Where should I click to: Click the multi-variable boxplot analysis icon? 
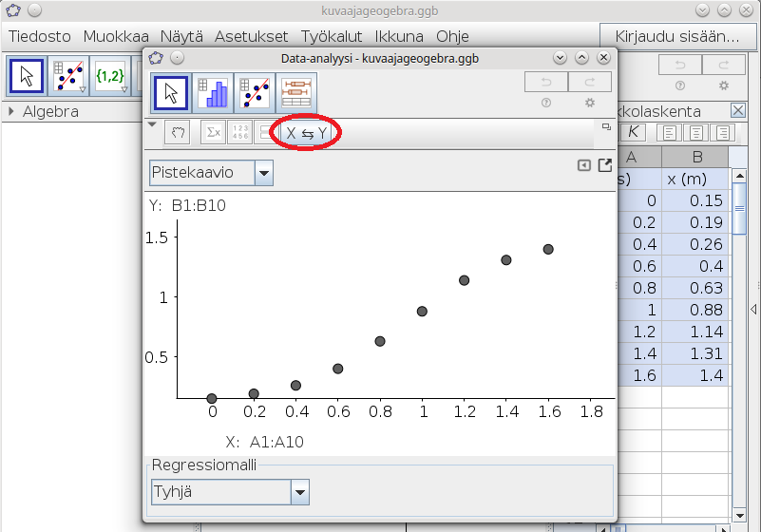click(296, 93)
